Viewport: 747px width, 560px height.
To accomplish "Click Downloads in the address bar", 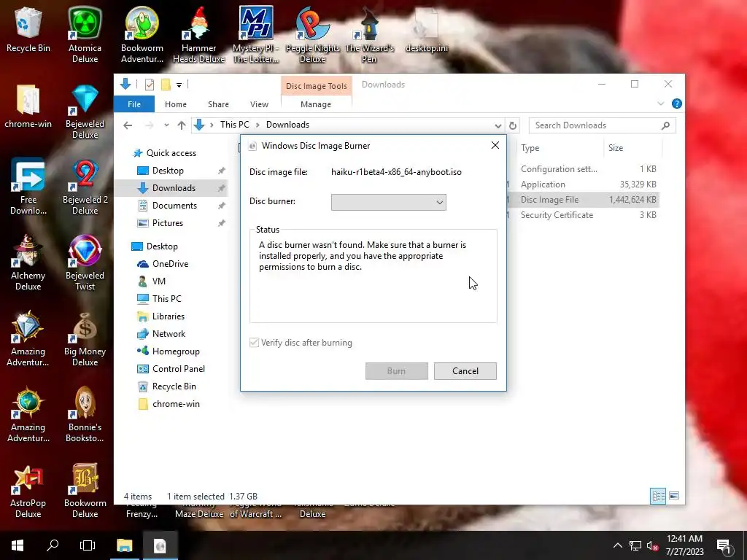I will click(287, 125).
